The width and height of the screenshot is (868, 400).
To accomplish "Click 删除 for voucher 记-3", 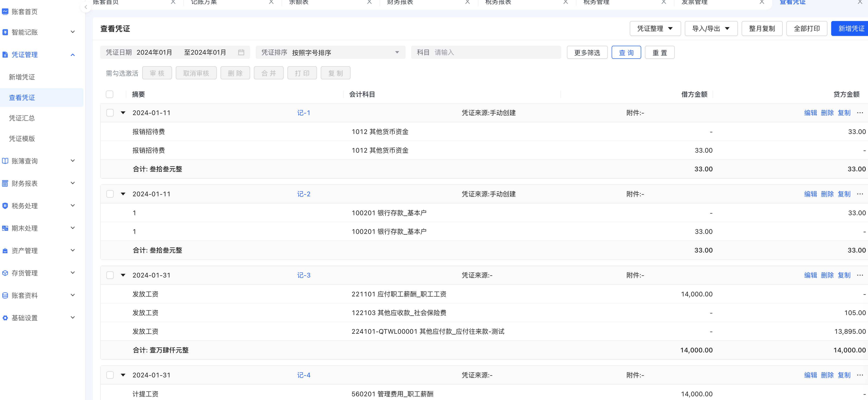I will [827, 275].
